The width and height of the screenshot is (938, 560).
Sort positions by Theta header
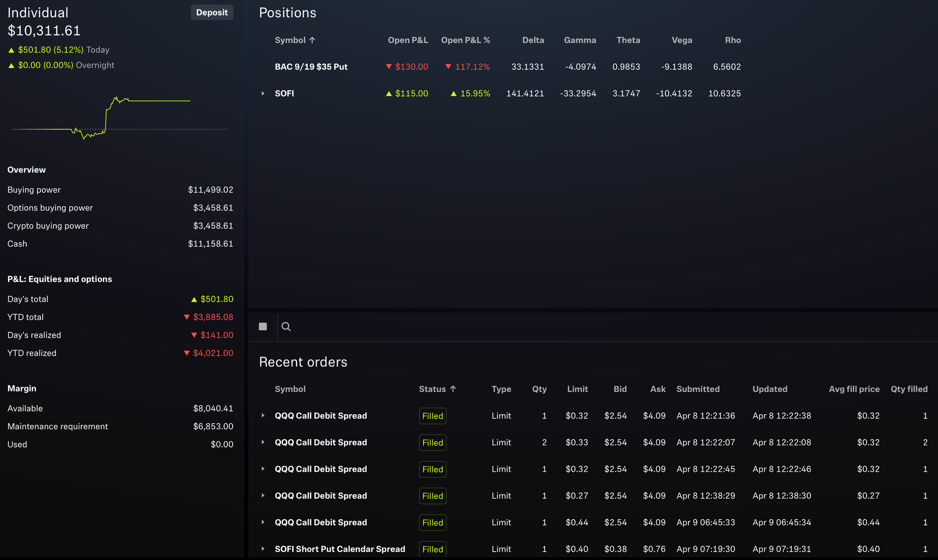[x=628, y=40]
